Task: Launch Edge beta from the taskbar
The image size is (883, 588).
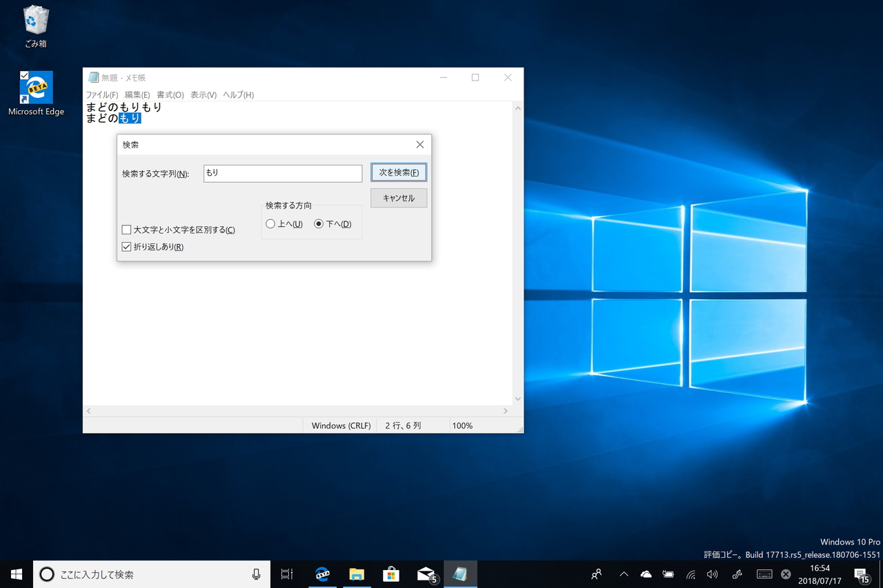Action: coord(322,574)
